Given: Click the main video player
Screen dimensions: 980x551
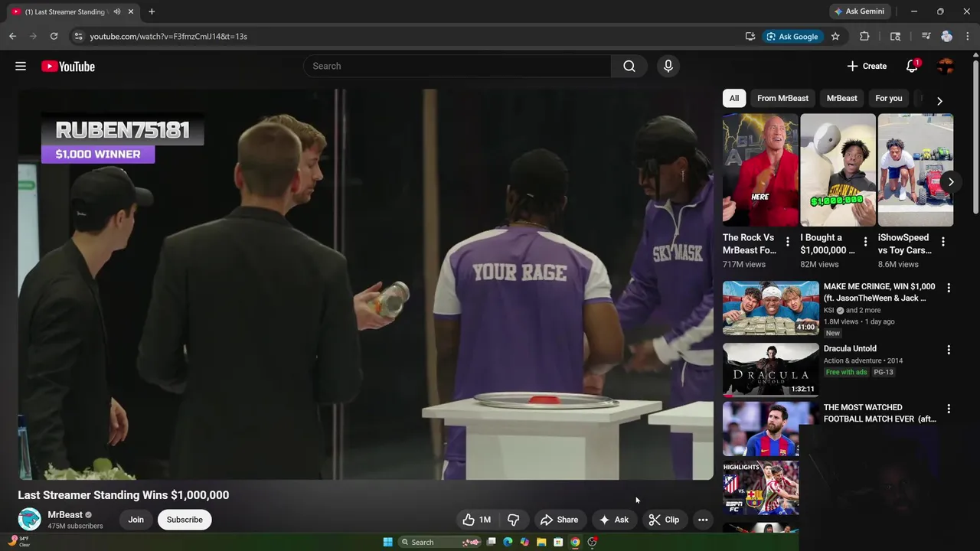Looking at the screenshot, I should (366, 285).
